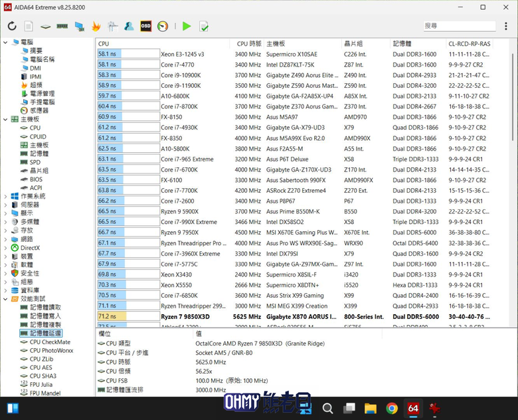The image size is (518, 420).
Task: Expand the 顯示 tree node
Action: 5,213
